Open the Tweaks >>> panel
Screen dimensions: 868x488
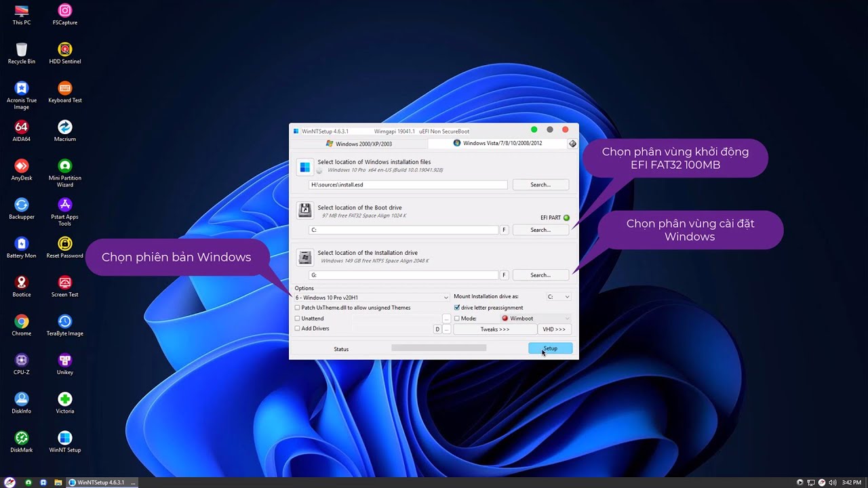(494, 329)
